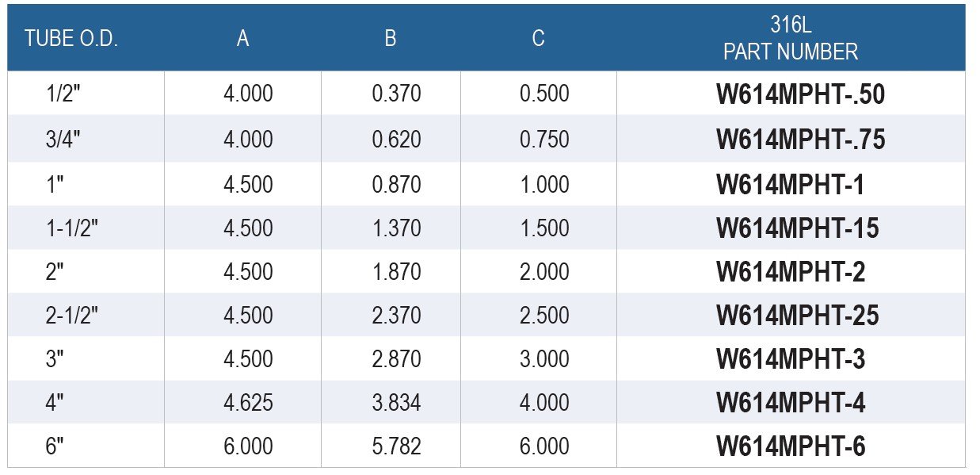This screenshot has width=980, height=475.
Task: Click the column C header
Action: point(539,39)
